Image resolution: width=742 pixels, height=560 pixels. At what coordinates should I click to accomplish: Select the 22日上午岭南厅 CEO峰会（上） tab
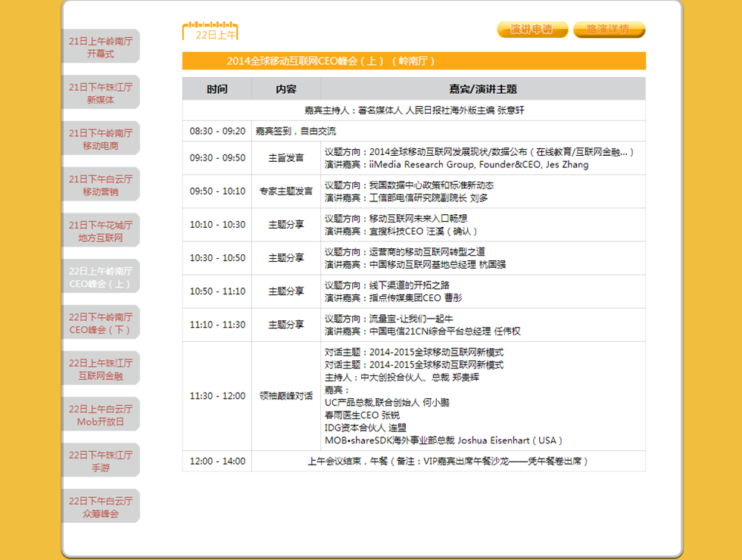coord(101,277)
